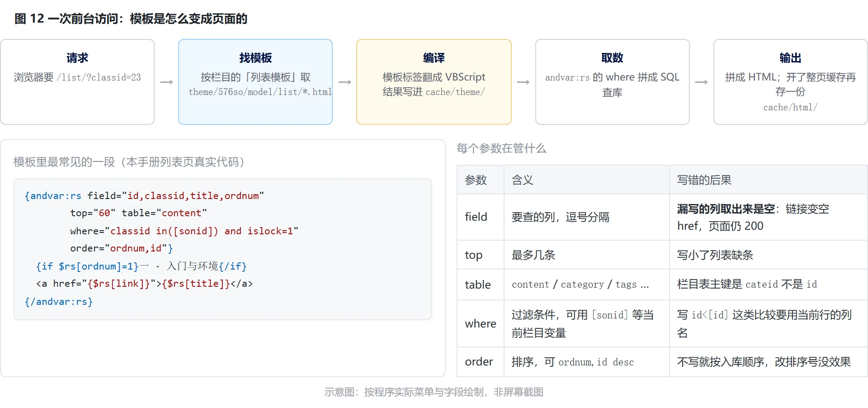Click cell 要查的列，逗号分隔
The width and height of the screenshot is (868, 408).
coord(587,217)
